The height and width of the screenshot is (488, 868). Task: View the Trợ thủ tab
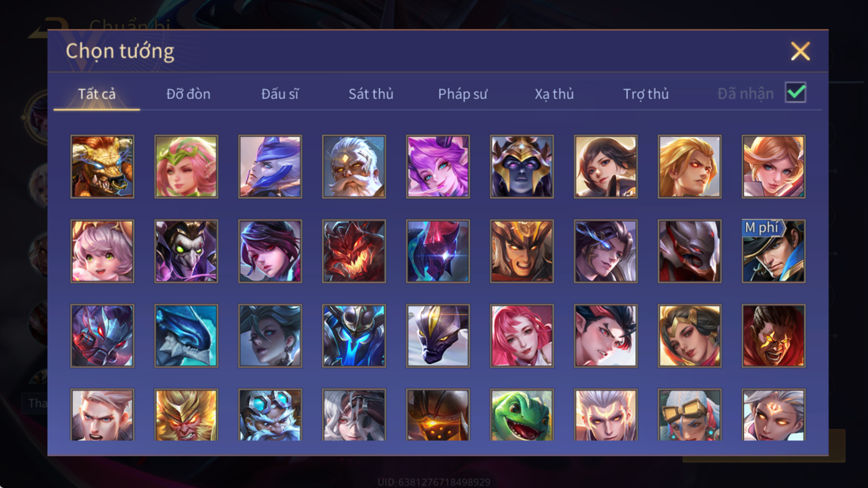point(646,94)
